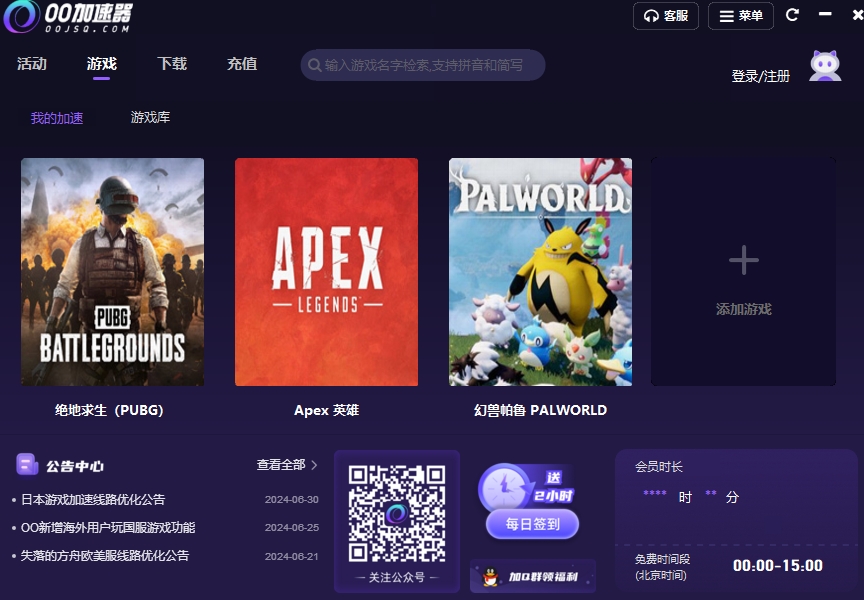Image resolution: width=864 pixels, height=600 pixels.
Task: Open the 菜单 menu
Action: 741,16
